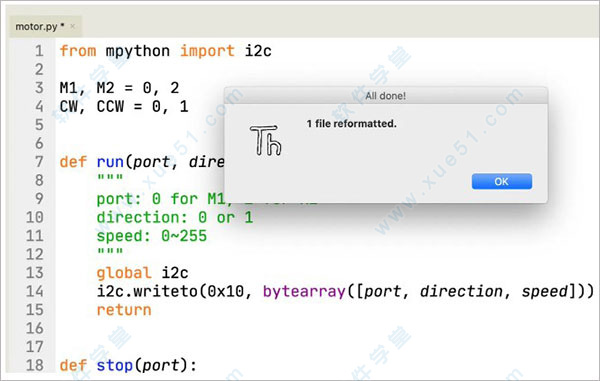Click the 'All done!' dialog title
Image resolution: width=600 pixels, height=381 pixels.
pyautogui.click(x=385, y=96)
